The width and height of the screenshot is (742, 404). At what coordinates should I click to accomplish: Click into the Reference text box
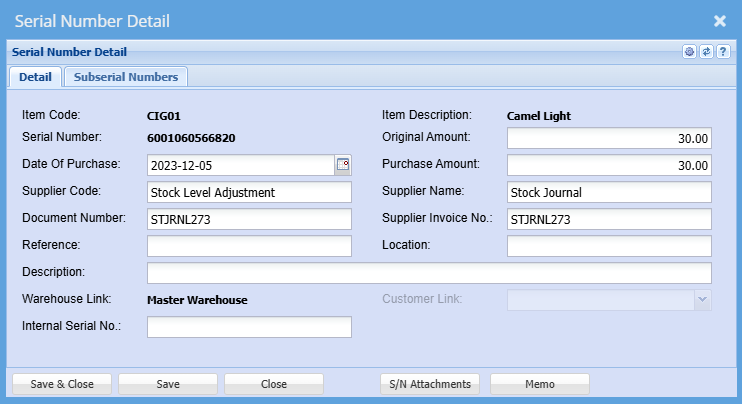pos(249,246)
